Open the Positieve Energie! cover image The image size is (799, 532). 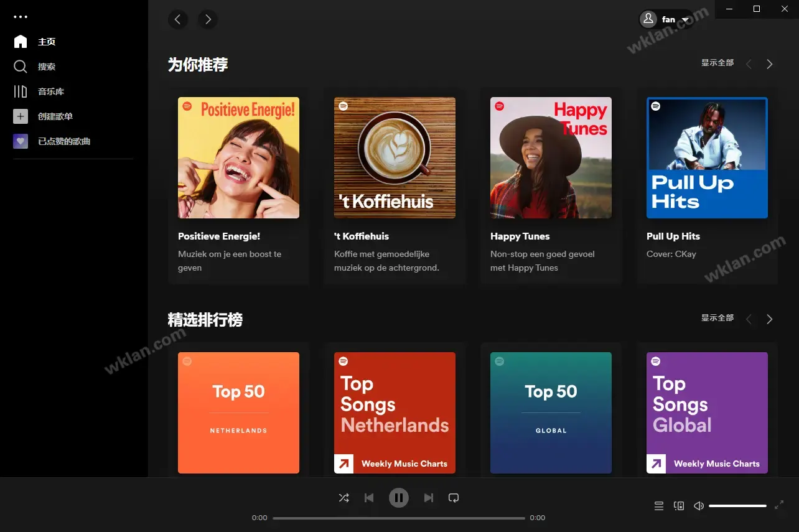238,157
